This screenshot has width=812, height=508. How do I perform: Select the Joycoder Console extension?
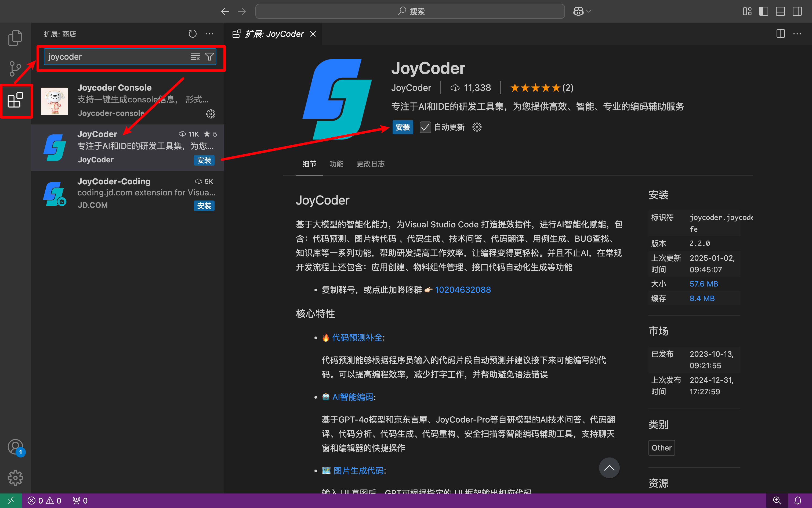point(128,101)
